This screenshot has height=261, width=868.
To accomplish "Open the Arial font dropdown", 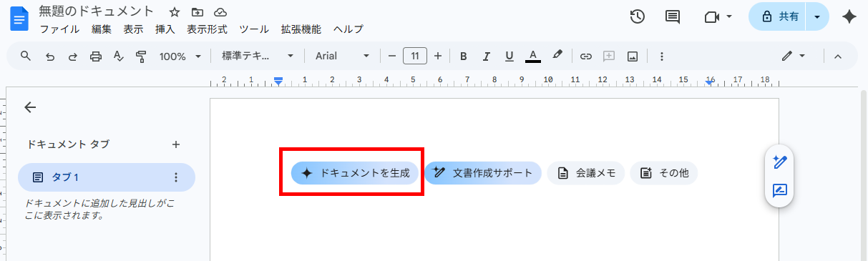I will coord(342,56).
